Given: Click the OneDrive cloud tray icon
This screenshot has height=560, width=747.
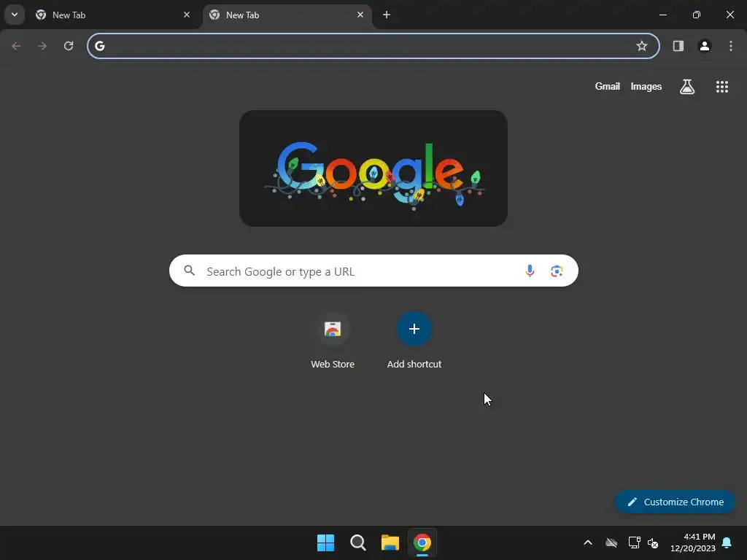Looking at the screenshot, I should (611, 542).
